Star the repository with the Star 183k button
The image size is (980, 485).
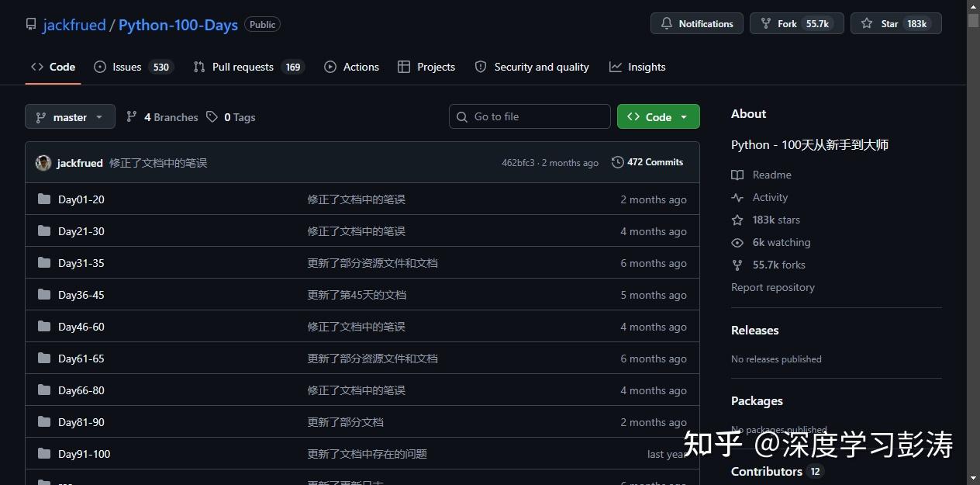[x=896, y=24]
